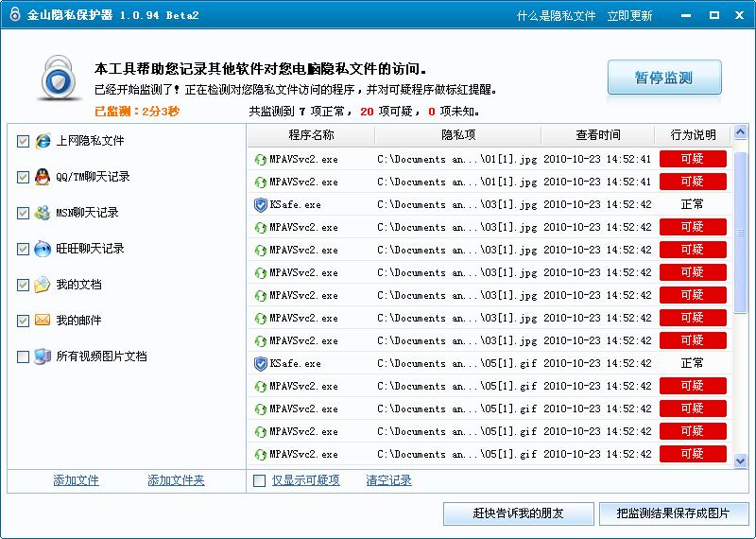Toggle the QQ/TM聊天记录 checkbox
756x539 pixels.
click(x=23, y=177)
